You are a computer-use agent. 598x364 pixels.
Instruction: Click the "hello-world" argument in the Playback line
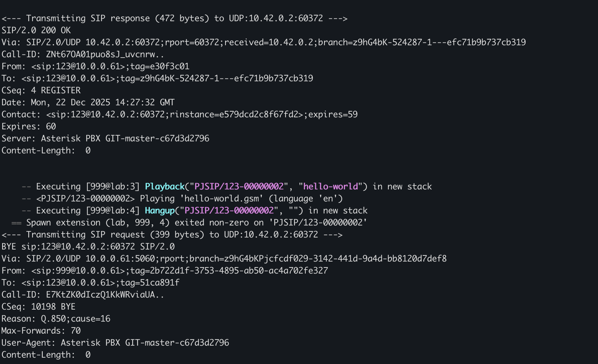330,187
